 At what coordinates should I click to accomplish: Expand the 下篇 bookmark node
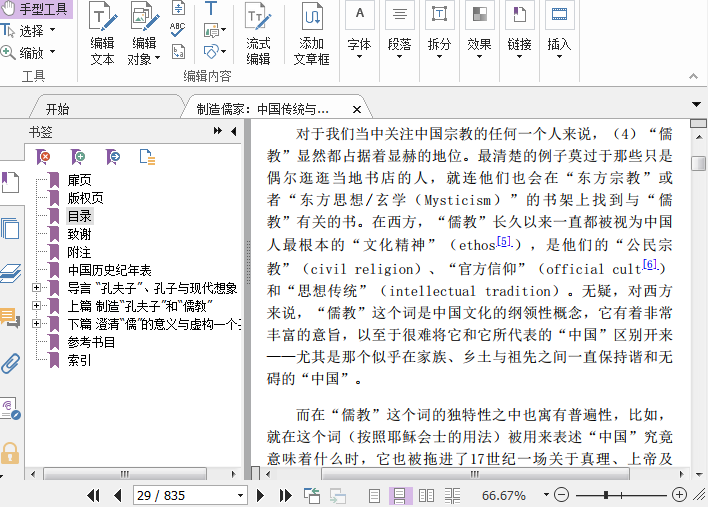tap(36, 323)
